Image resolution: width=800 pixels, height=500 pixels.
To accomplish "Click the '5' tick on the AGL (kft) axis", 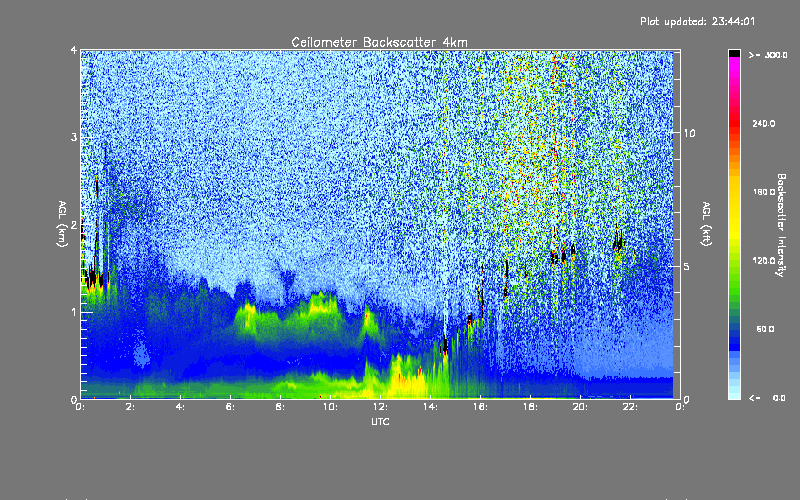I will coord(687,267).
